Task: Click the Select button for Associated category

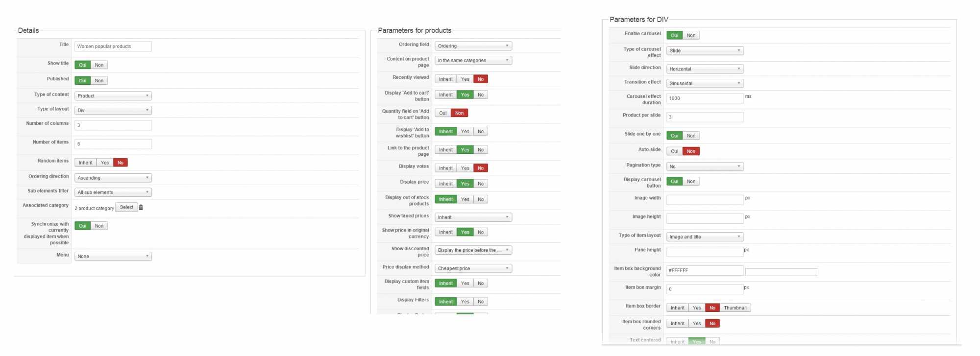Action: click(126, 208)
